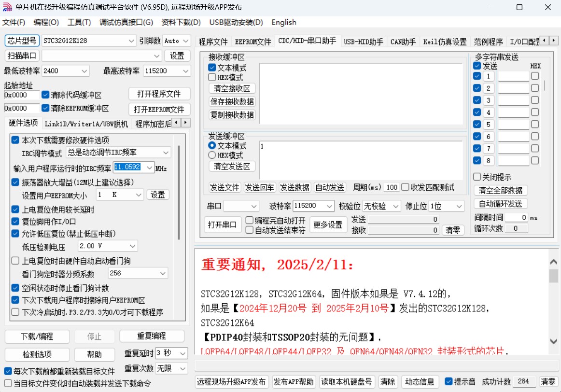The width and height of the screenshot is (561, 392).
Task: Open serial assistant 波特率 115200 dropdown
Action: tap(330, 206)
